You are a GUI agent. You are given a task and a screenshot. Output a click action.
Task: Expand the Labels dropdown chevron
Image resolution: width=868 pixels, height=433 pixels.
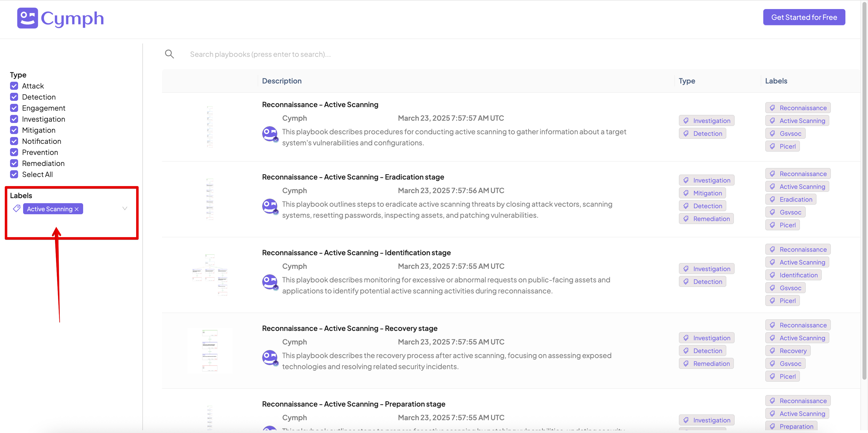(125, 208)
